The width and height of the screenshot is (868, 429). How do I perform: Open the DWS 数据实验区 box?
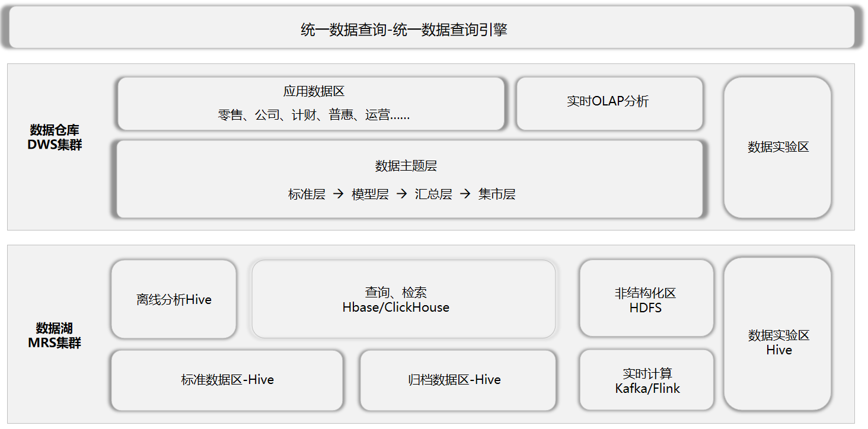point(777,148)
